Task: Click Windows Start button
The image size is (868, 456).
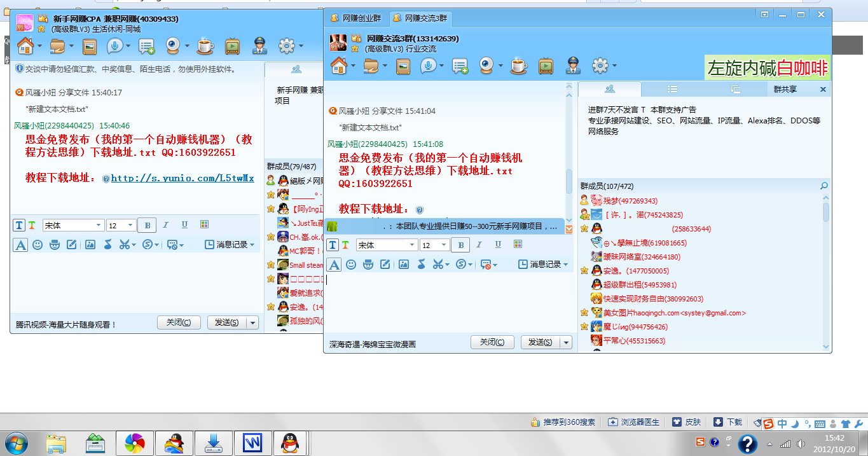Action: [x=16, y=442]
